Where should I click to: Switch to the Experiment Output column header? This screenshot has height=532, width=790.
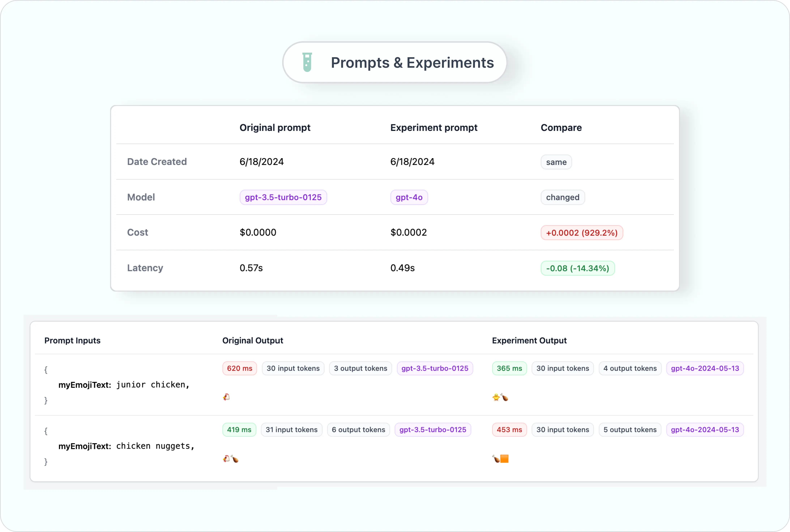529,340
